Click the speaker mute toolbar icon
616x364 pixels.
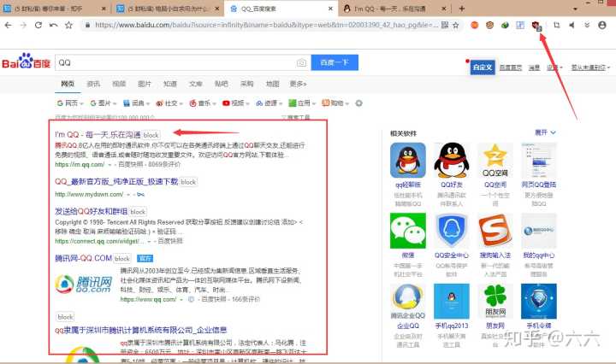(x=572, y=25)
